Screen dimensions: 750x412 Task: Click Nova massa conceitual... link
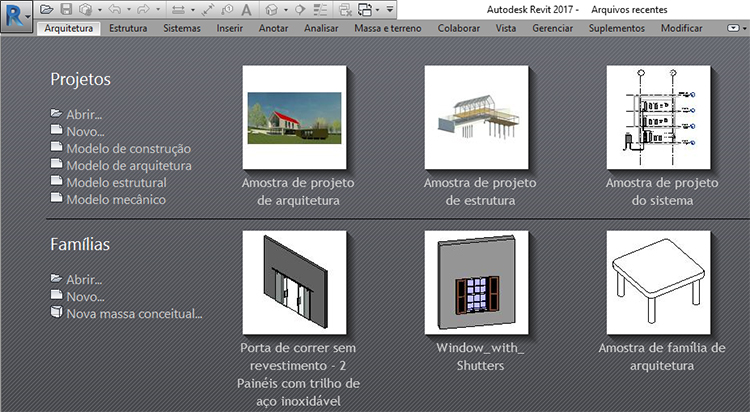[x=134, y=314]
